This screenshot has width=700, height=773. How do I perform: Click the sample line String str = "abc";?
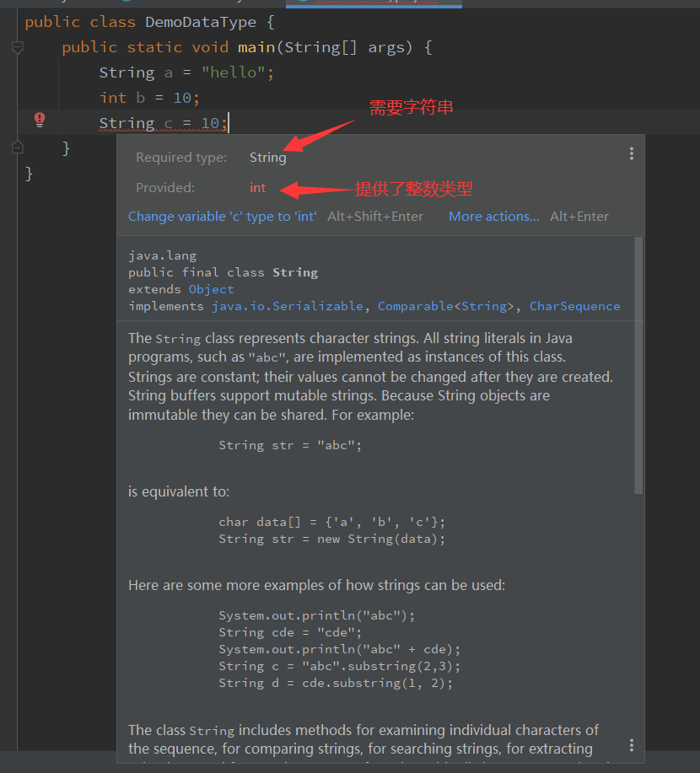tap(290, 446)
